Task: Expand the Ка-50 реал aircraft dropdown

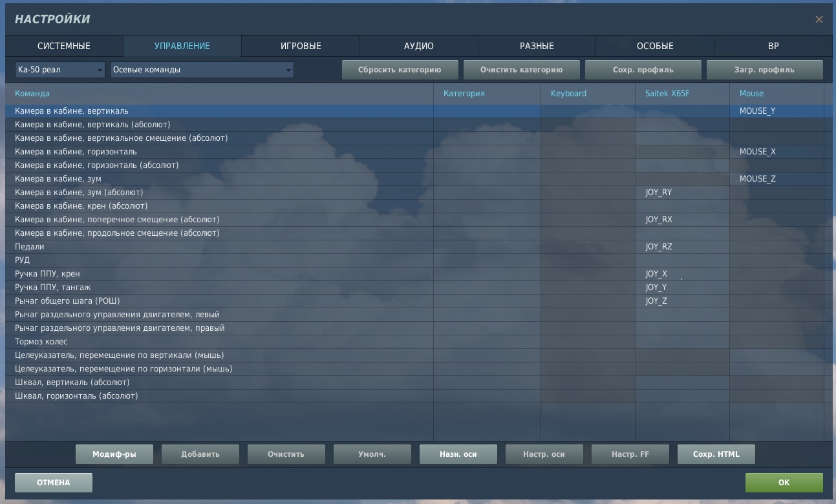Action: click(60, 70)
